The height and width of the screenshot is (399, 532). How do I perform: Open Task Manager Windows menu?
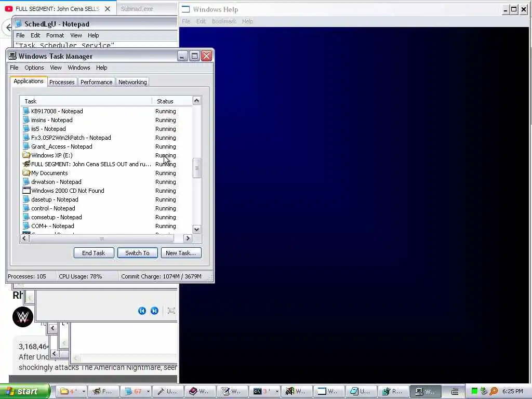click(x=79, y=68)
